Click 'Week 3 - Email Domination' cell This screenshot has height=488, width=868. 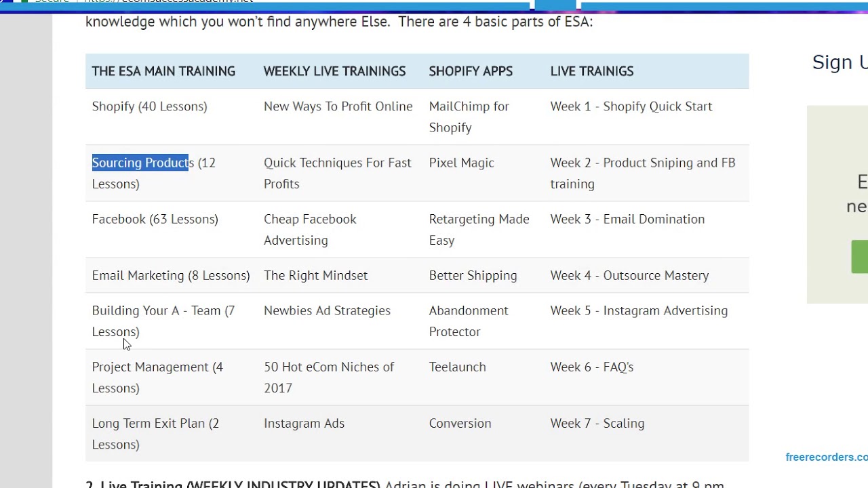tap(627, 219)
